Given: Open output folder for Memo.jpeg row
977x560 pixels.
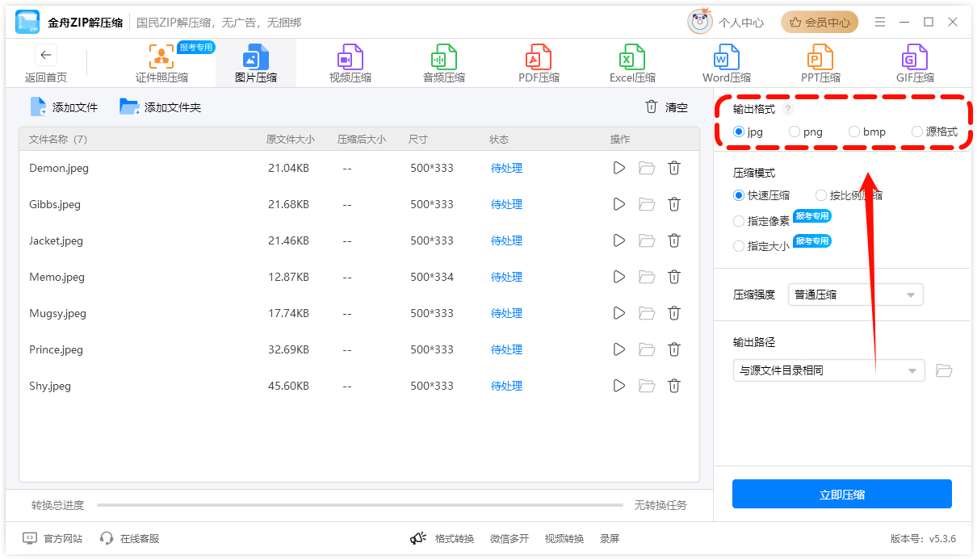Looking at the screenshot, I should 647,277.
